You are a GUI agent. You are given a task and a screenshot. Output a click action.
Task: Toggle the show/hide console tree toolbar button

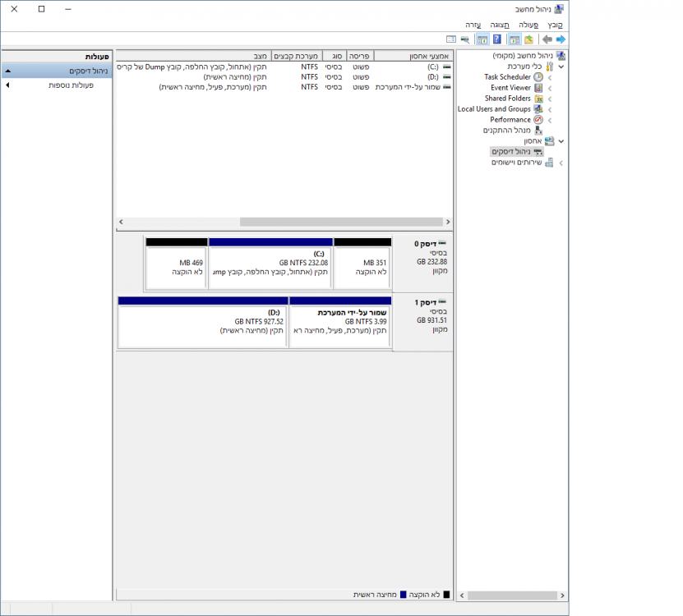click(x=515, y=39)
